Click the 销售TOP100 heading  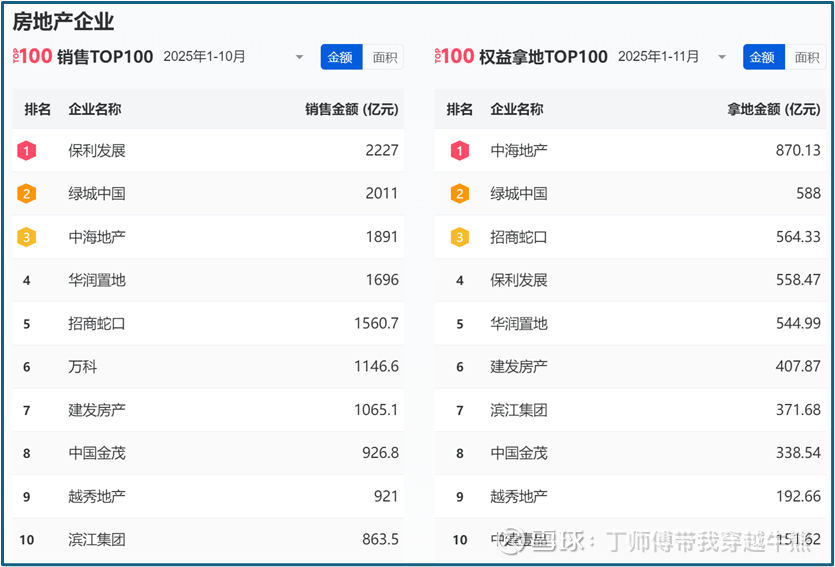pos(105,56)
